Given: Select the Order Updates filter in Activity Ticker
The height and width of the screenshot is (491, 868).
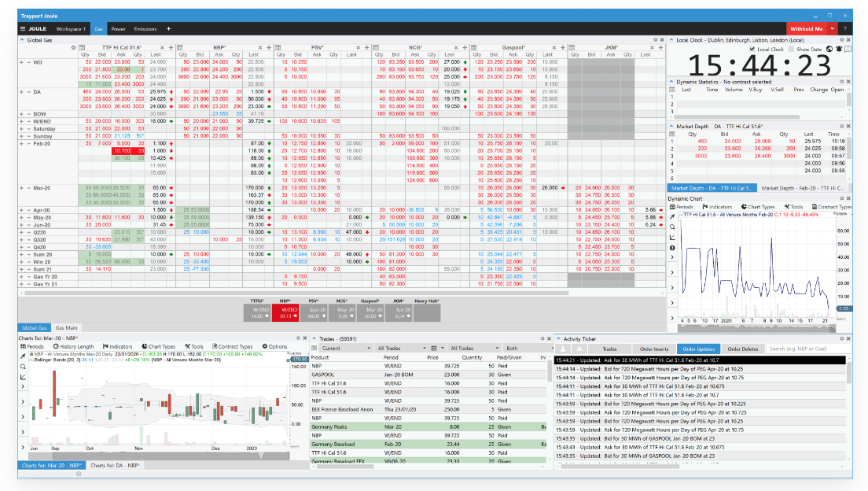Looking at the screenshot, I should (x=699, y=347).
